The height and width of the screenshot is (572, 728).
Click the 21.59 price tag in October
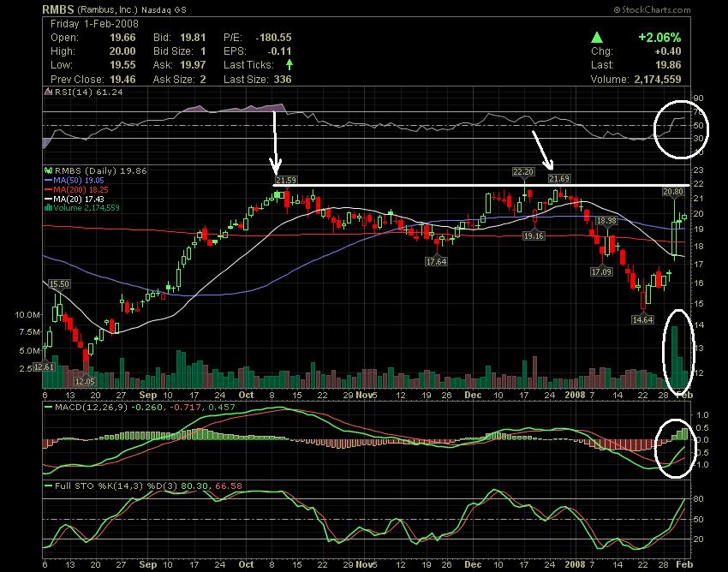[285, 180]
